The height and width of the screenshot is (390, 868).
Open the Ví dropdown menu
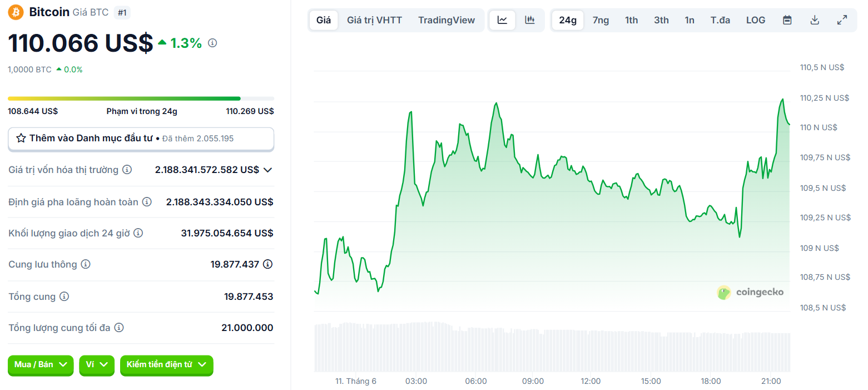tap(97, 364)
